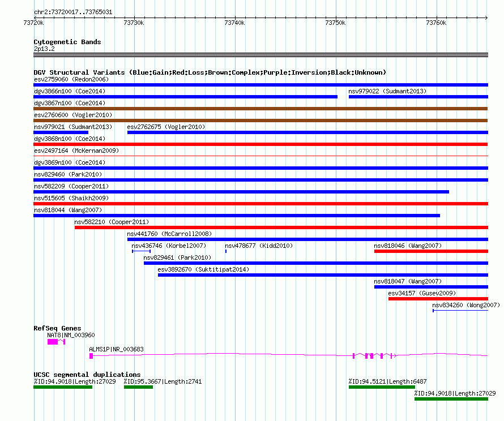Click the esv2497164 (McKernan2009) thin line feature

(x=260, y=156)
